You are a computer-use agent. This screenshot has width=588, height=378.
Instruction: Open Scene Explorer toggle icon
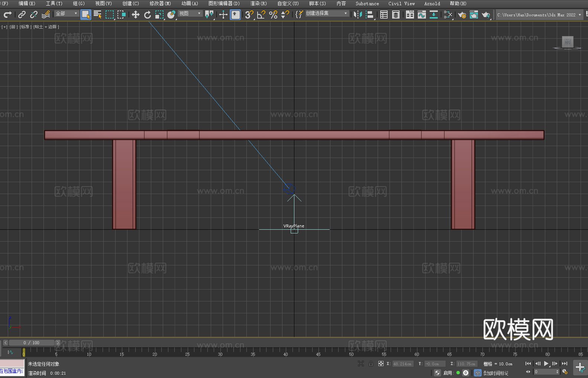[x=384, y=14]
